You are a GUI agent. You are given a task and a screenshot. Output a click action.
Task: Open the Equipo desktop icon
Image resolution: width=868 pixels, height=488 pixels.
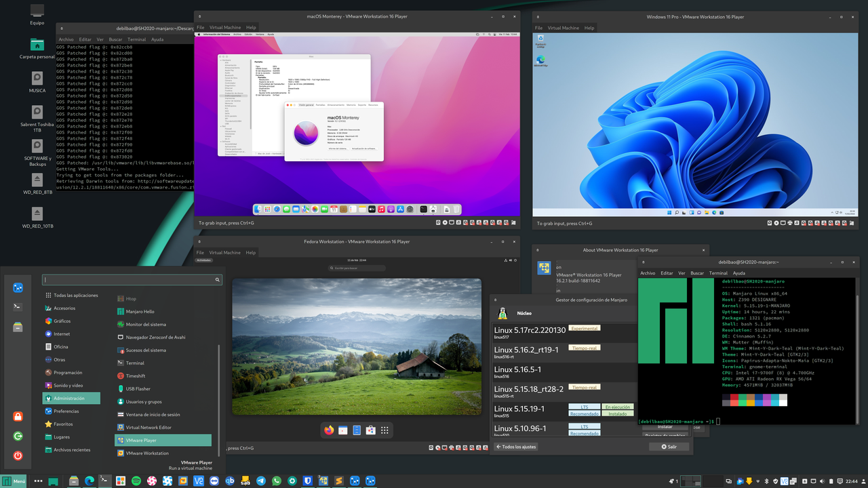click(x=37, y=14)
